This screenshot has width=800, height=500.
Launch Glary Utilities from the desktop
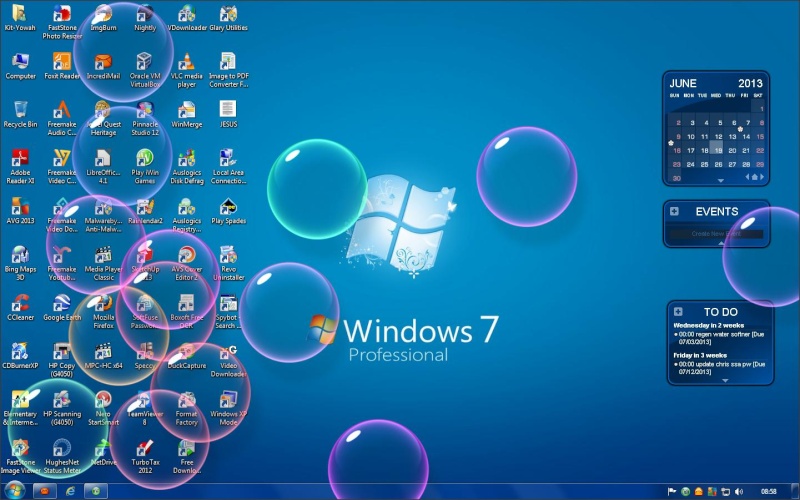(228, 19)
